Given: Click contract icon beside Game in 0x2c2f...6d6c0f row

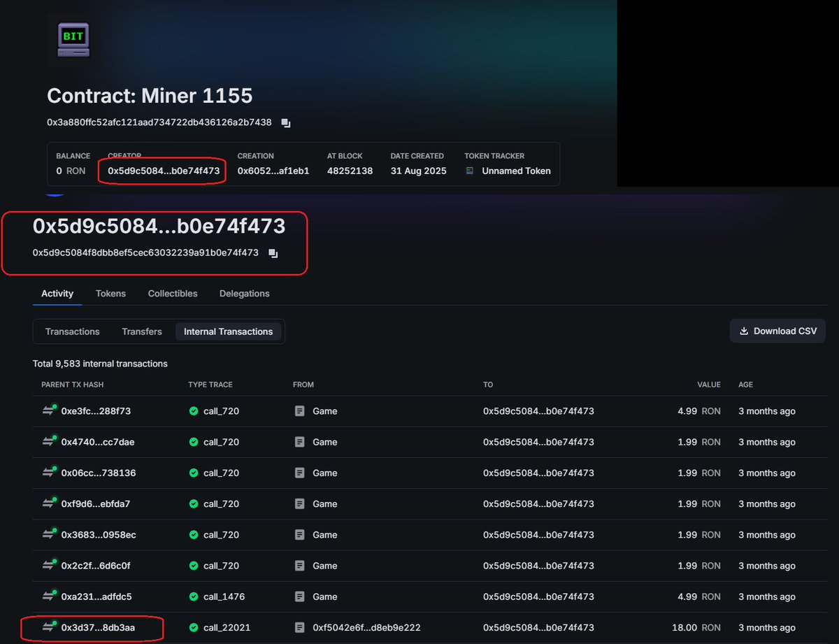Looking at the screenshot, I should click(300, 566).
